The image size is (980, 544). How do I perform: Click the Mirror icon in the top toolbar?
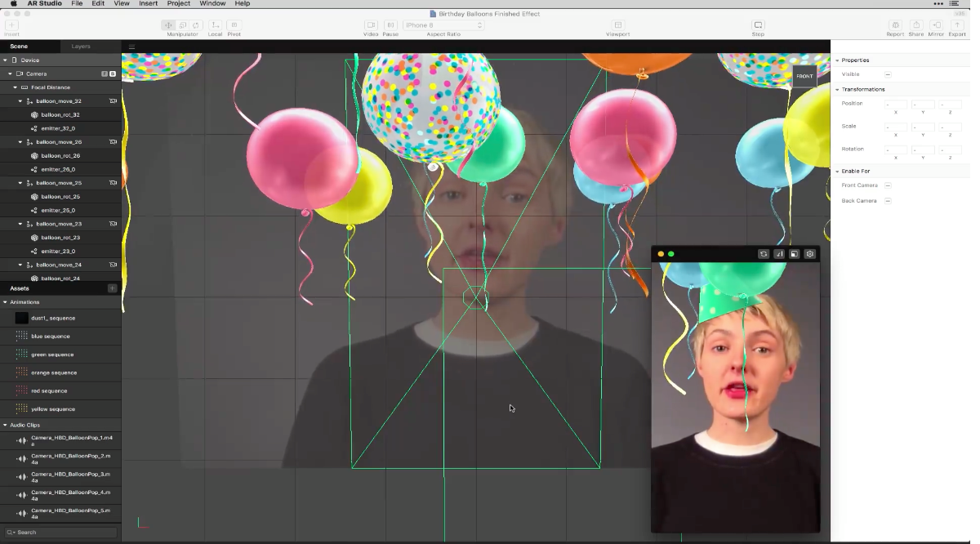coord(936,25)
